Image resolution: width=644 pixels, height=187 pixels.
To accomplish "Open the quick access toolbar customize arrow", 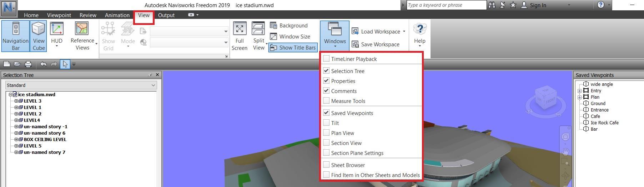I will click(x=74, y=64).
